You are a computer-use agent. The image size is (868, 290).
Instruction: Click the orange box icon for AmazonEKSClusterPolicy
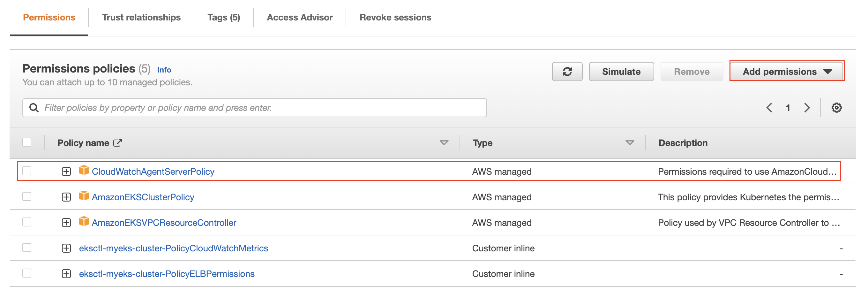tap(84, 196)
